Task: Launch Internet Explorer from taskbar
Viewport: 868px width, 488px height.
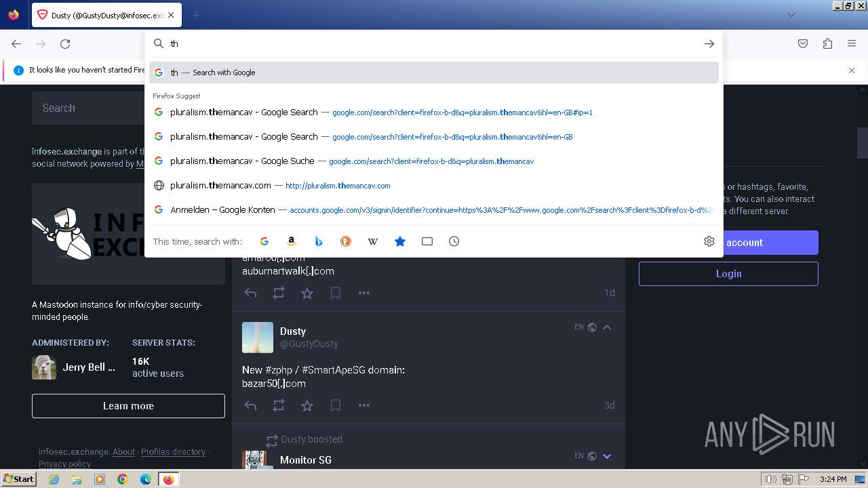Action: [x=54, y=479]
